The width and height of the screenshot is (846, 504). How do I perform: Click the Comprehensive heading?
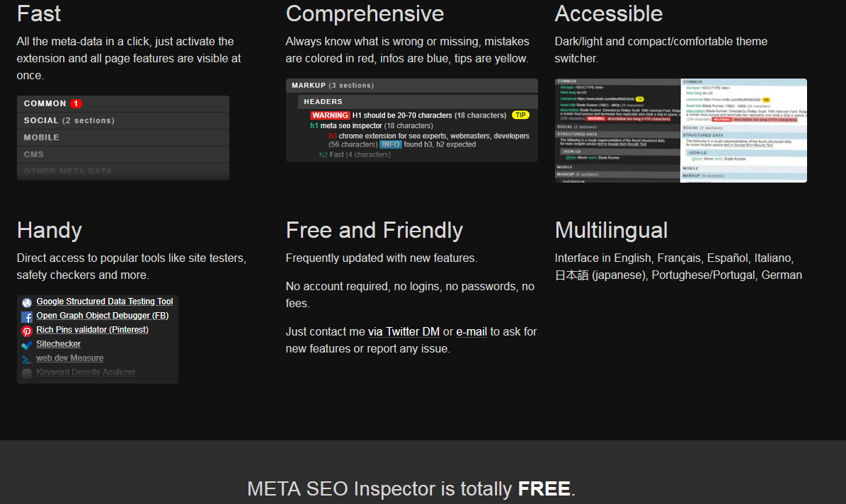coord(365,14)
